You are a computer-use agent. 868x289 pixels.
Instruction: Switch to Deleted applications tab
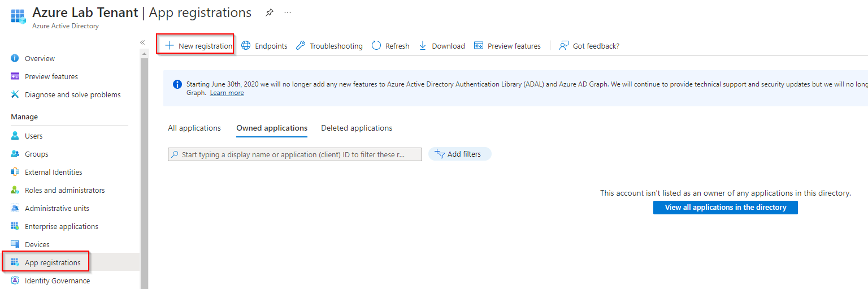pyautogui.click(x=357, y=128)
